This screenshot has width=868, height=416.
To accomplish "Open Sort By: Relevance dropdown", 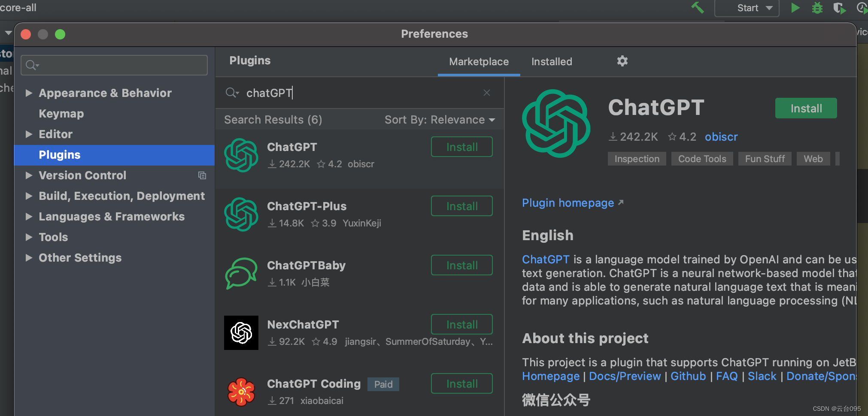I will tap(440, 120).
